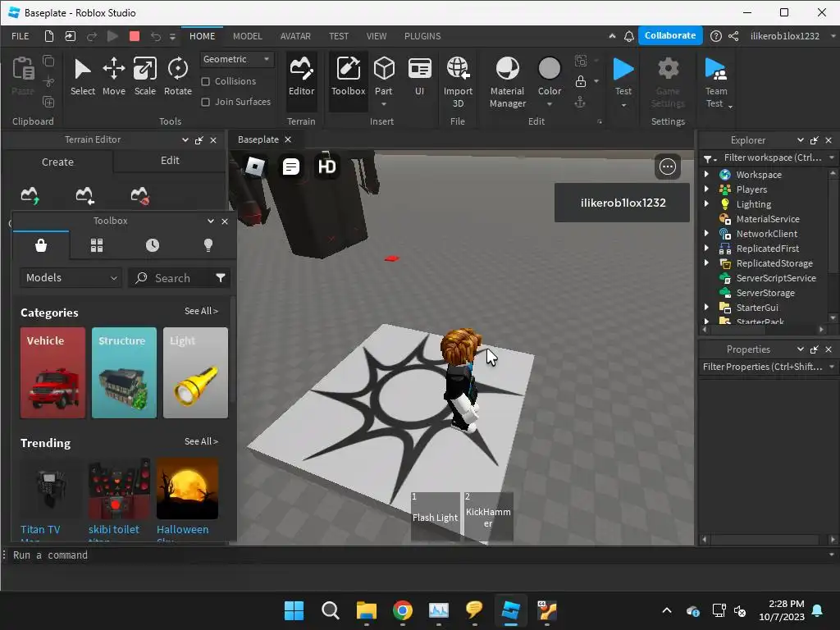Switch to the VIEW ribbon tab
The width and height of the screenshot is (840, 630).
click(376, 36)
